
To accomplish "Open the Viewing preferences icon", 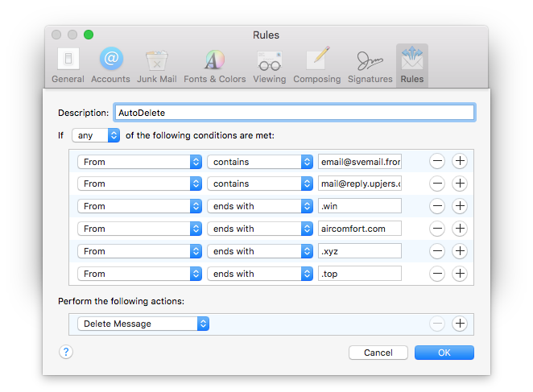I will [269, 65].
